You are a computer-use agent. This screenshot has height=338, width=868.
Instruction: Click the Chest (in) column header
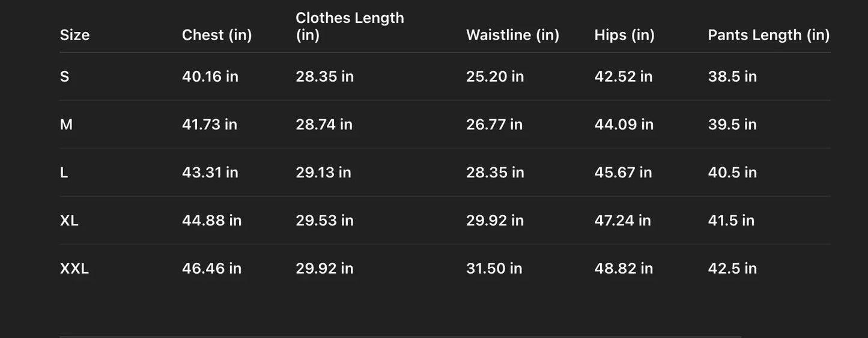tap(217, 35)
